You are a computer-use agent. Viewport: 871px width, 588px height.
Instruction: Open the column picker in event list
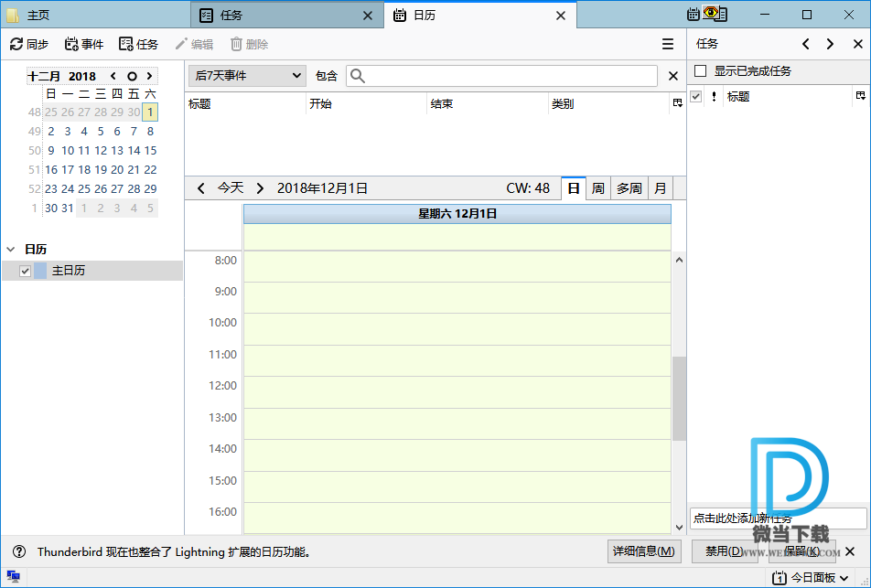click(x=677, y=104)
